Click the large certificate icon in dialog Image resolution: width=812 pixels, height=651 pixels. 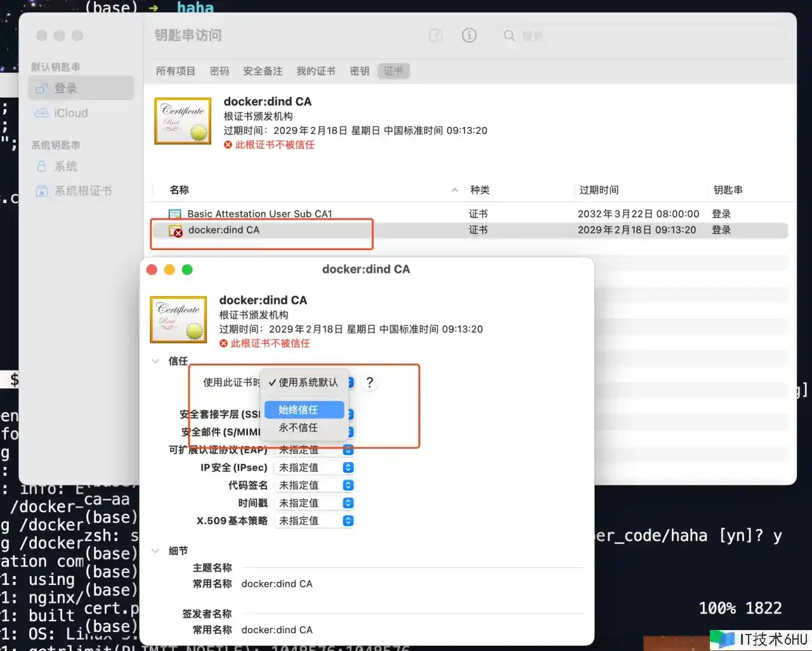pos(178,319)
